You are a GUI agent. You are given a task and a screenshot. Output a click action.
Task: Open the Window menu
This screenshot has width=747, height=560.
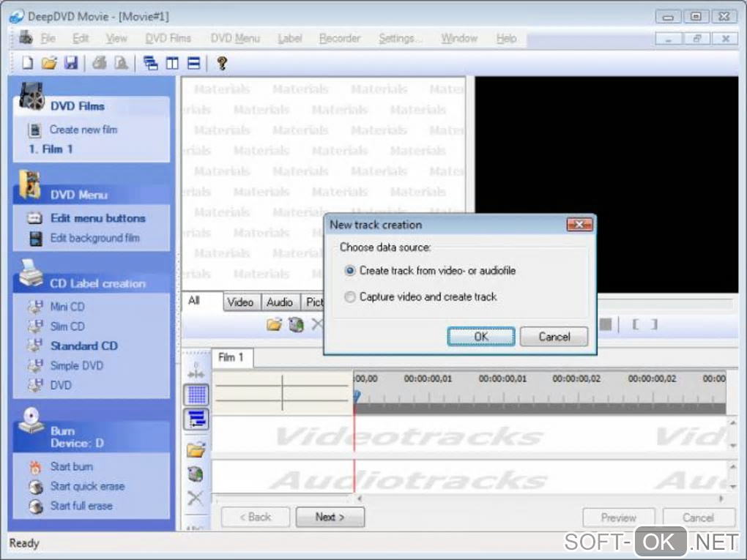tap(459, 38)
